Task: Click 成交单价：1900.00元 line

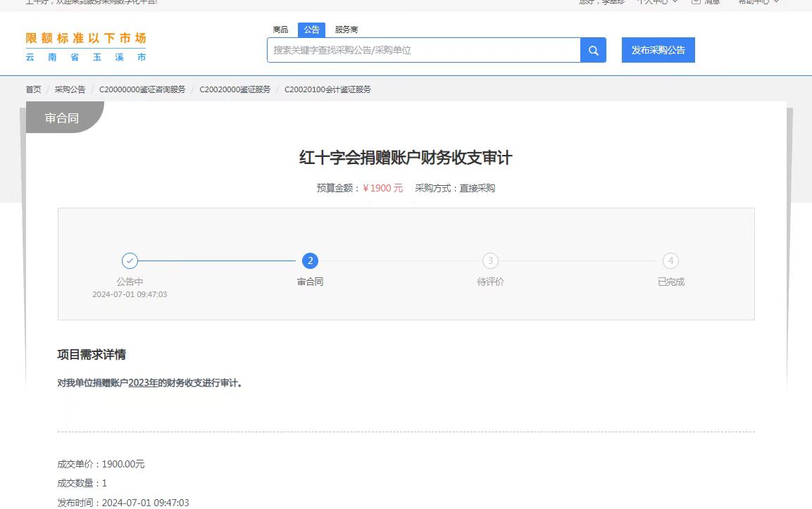Action: (101, 465)
